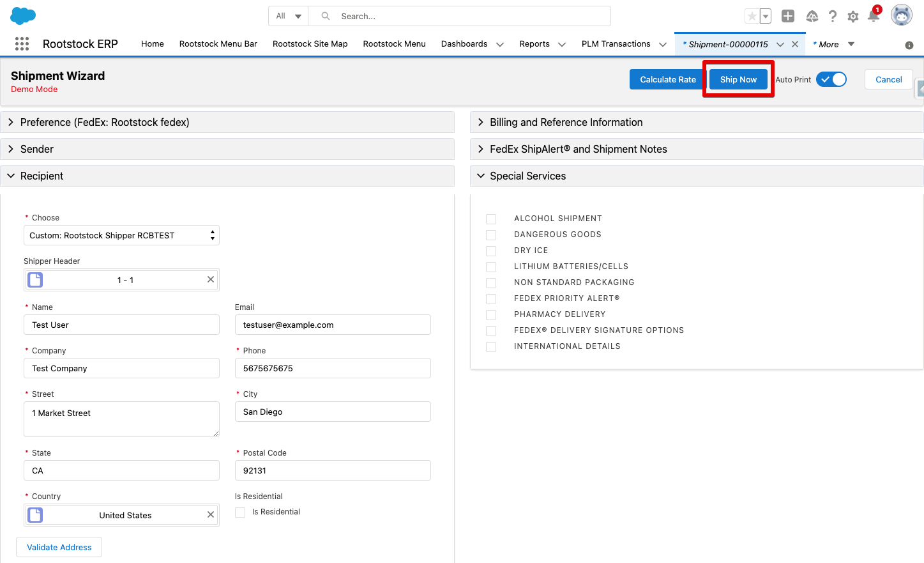Collapse the Special Services section
The image size is (924, 563).
tap(697, 176)
